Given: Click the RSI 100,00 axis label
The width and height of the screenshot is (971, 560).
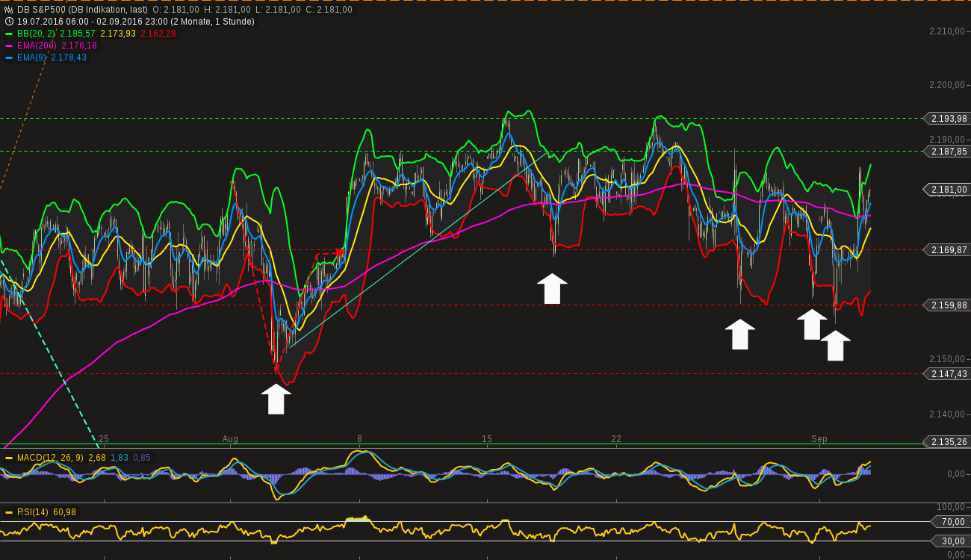Looking at the screenshot, I should coord(952,507).
